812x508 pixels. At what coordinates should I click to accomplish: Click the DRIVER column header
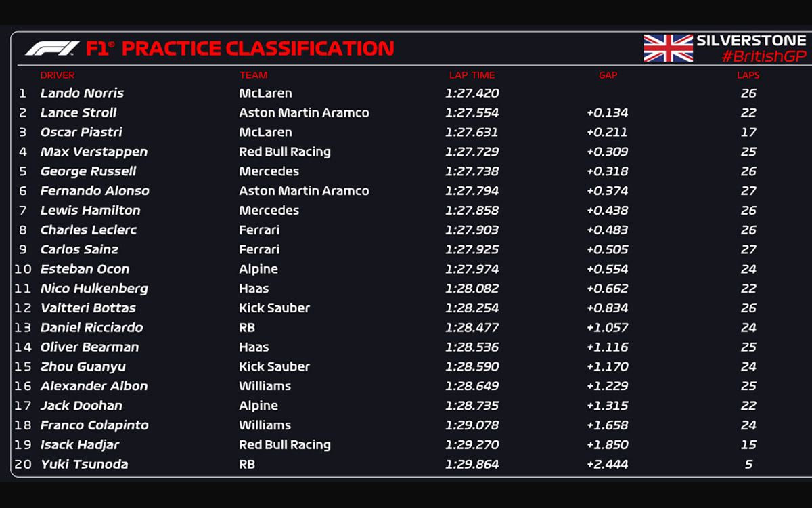58,75
